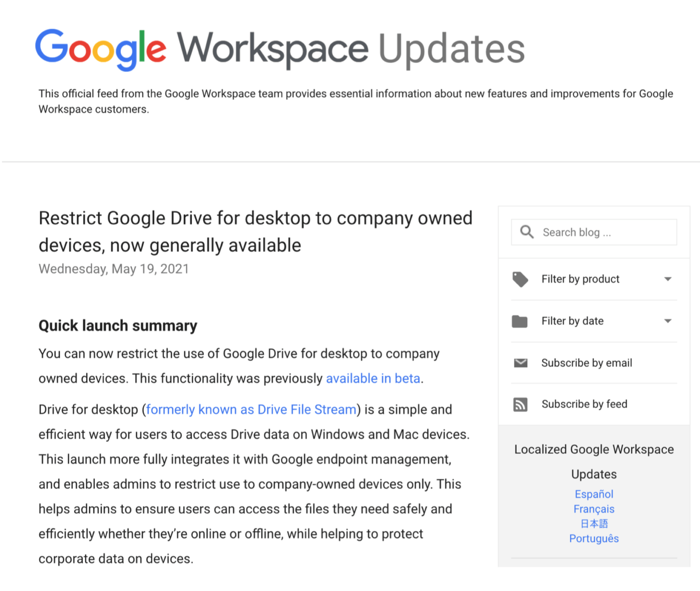Open Filter by product menu
This screenshot has width=700, height=591.
pyautogui.click(x=580, y=279)
